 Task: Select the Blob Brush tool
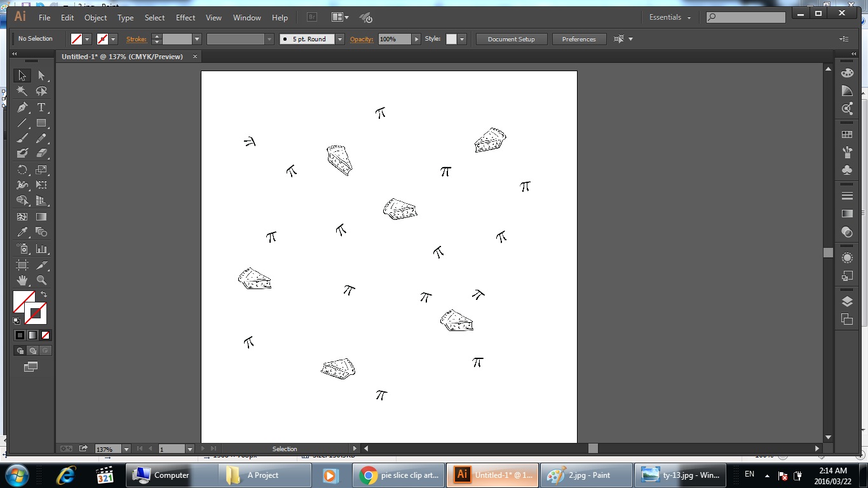click(22, 153)
